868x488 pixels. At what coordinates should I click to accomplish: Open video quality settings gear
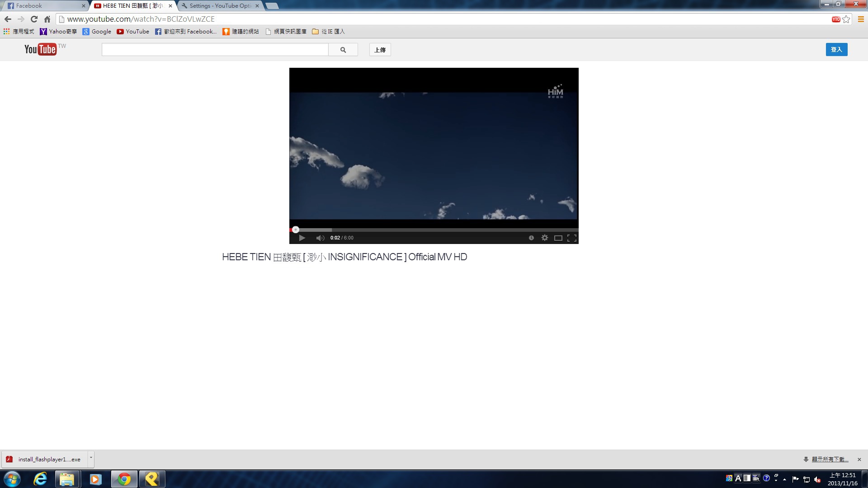(545, 238)
